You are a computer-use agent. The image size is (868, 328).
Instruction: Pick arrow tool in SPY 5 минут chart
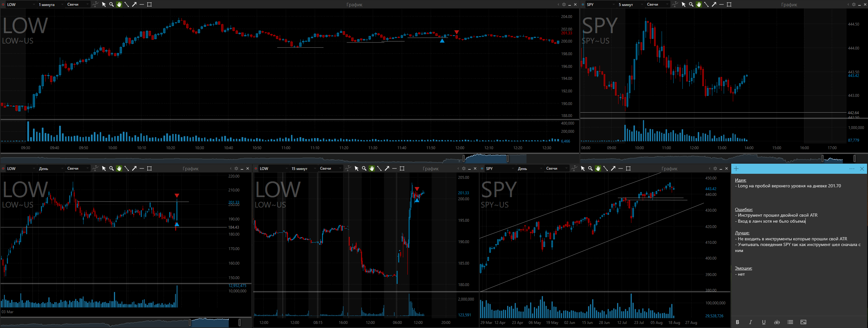click(x=714, y=4)
